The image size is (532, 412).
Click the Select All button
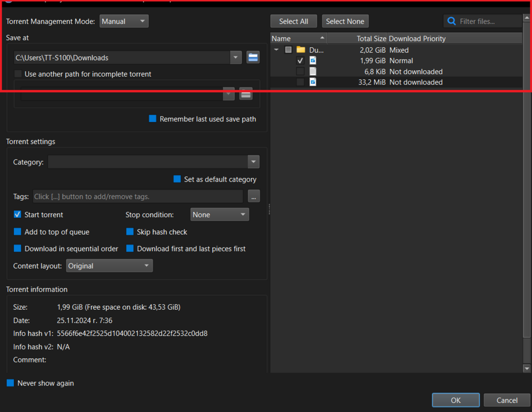coord(294,21)
